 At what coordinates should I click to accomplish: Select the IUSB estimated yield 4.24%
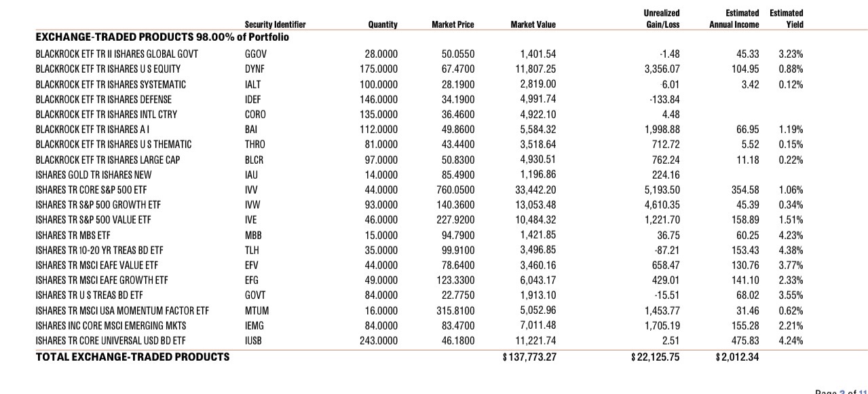point(791,340)
